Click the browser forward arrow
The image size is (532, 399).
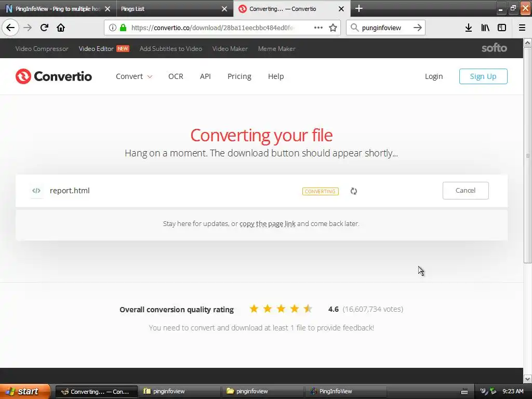[x=28, y=28]
